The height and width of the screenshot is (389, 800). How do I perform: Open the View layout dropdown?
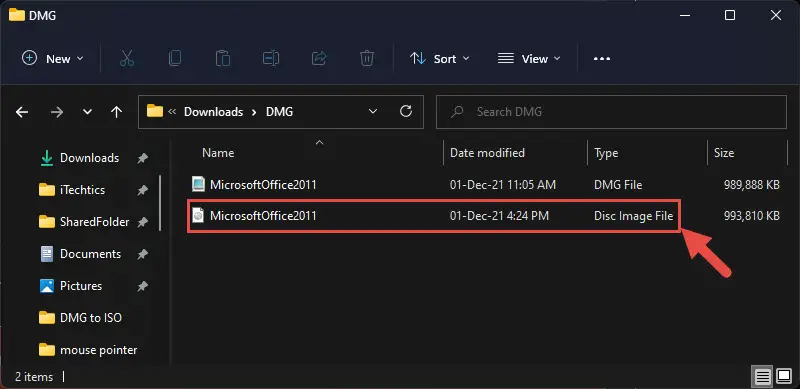pos(529,59)
